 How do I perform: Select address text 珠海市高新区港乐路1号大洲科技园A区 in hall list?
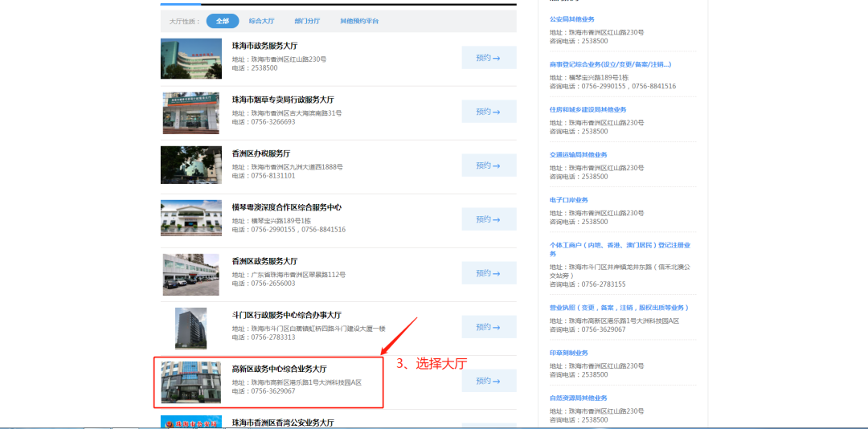point(306,382)
